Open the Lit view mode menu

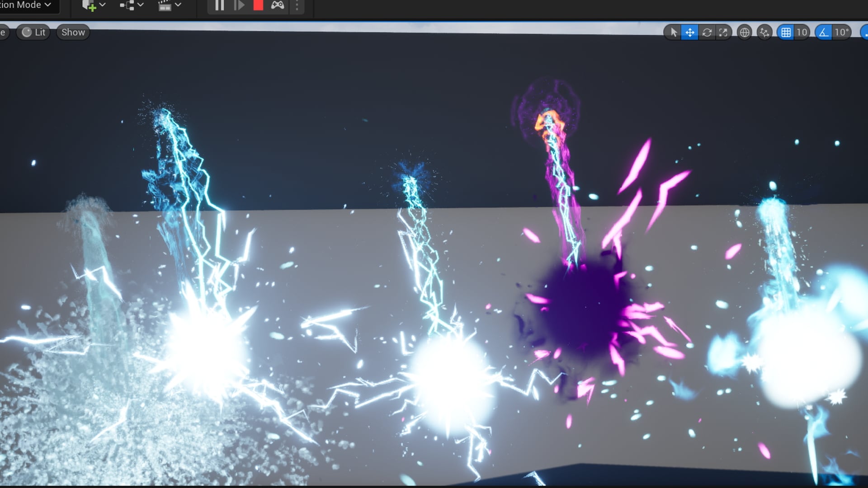click(x=33, y=32)
